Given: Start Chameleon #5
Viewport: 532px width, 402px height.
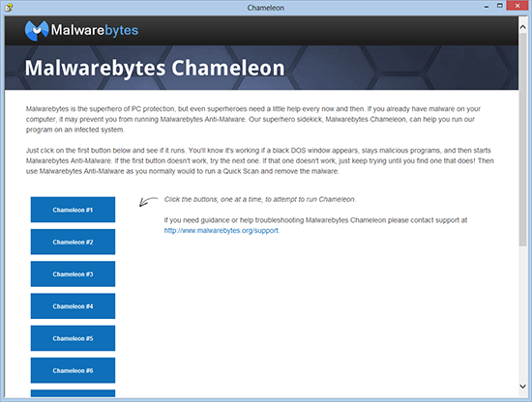Looking at the screenshot, I should tap(73, 338).
